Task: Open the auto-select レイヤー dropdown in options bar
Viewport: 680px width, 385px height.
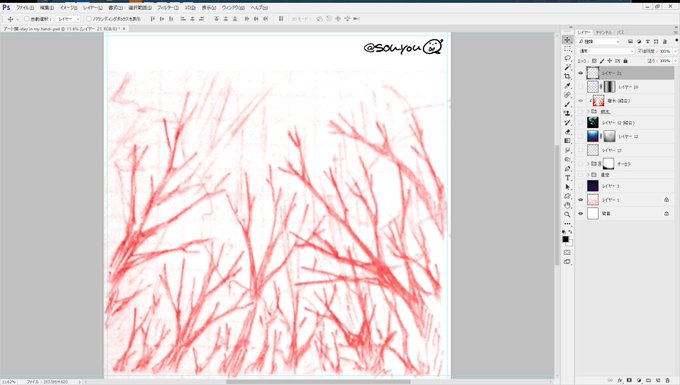Action: [69, 19]
